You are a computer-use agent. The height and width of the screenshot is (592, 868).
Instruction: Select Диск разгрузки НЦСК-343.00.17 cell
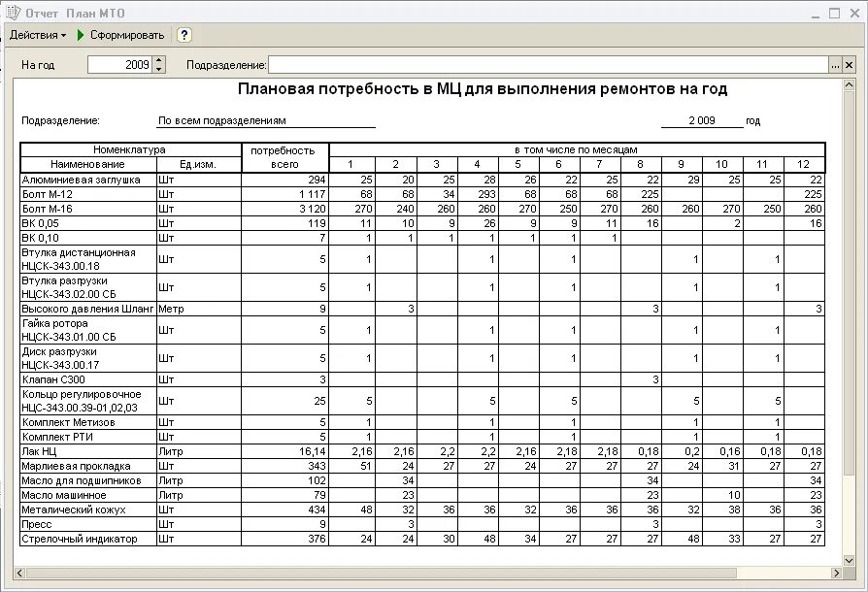88,358
